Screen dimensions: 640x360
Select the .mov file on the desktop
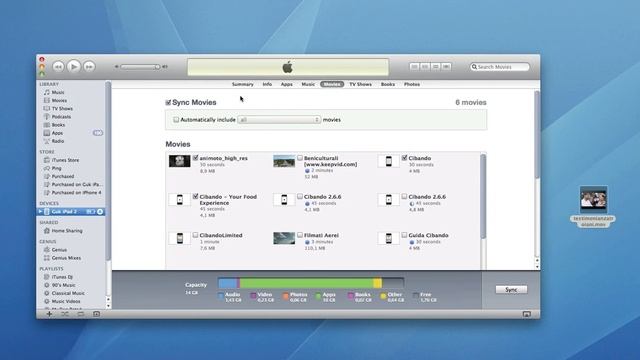[x=593, y=207]
